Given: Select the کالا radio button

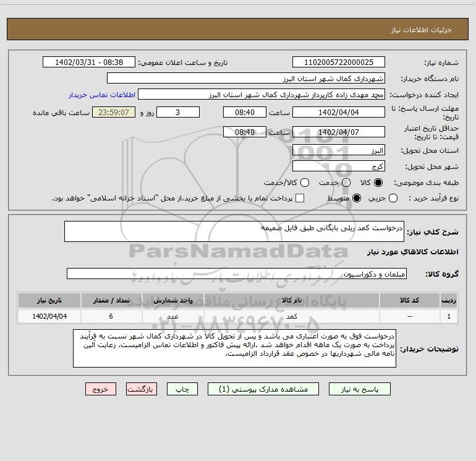Looking at the screenshot, I should tap(378, 183).
